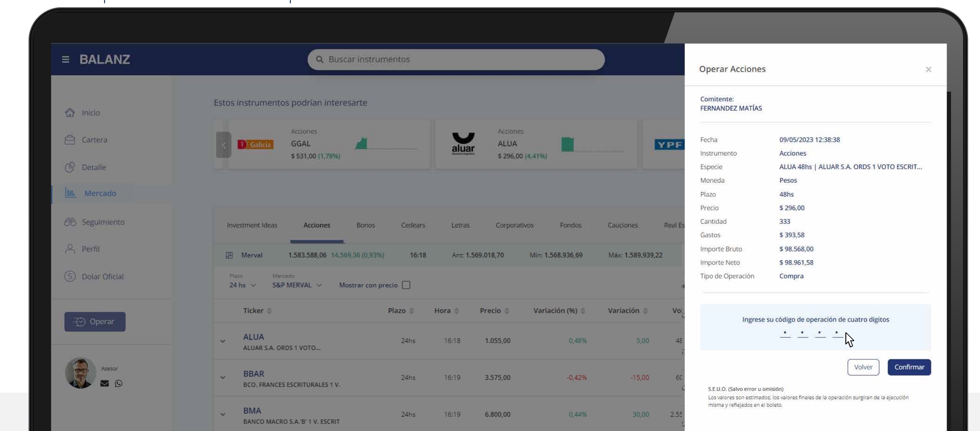This screenshot has height=431, width=980.
Task: Switch to the Investment Ideas tab
Action: point(252,225)
